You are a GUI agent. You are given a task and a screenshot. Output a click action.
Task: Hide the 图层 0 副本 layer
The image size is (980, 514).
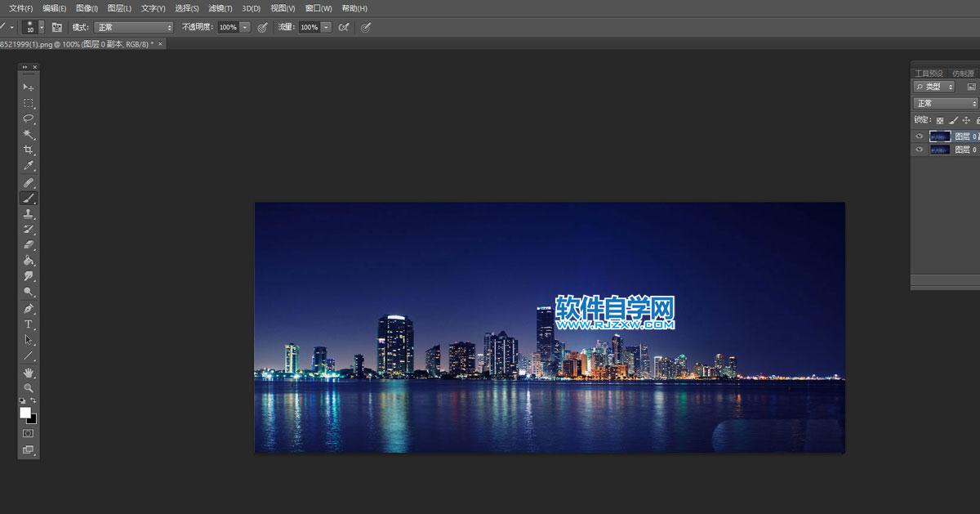[920, 136]
